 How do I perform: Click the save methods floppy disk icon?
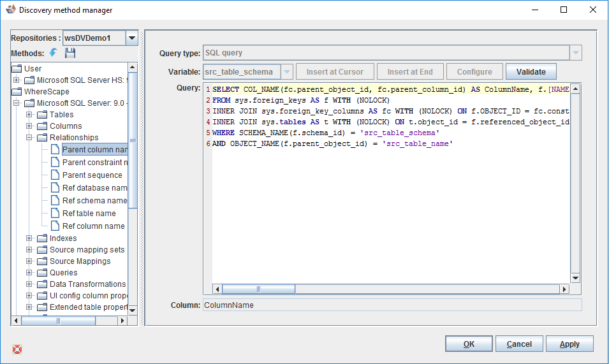[70, 53]
